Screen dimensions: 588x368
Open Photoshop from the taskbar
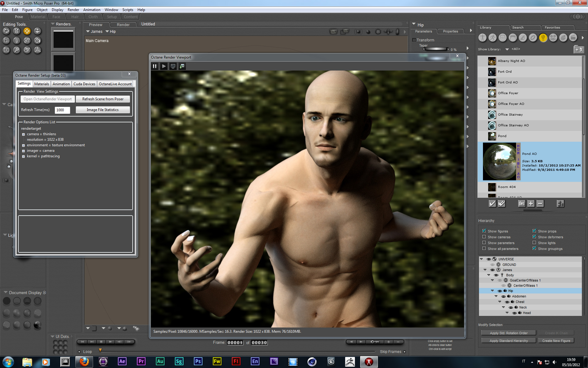click(x=198, y=362)
